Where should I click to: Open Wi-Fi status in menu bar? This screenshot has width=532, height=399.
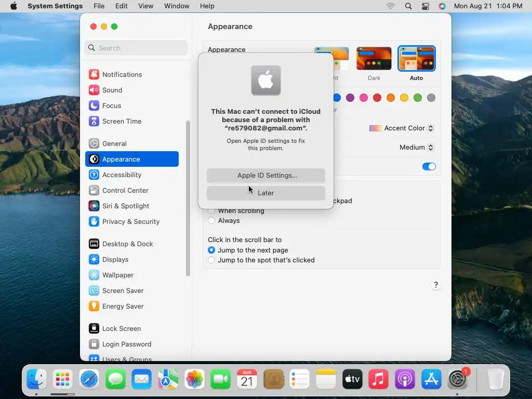(391, 6)
